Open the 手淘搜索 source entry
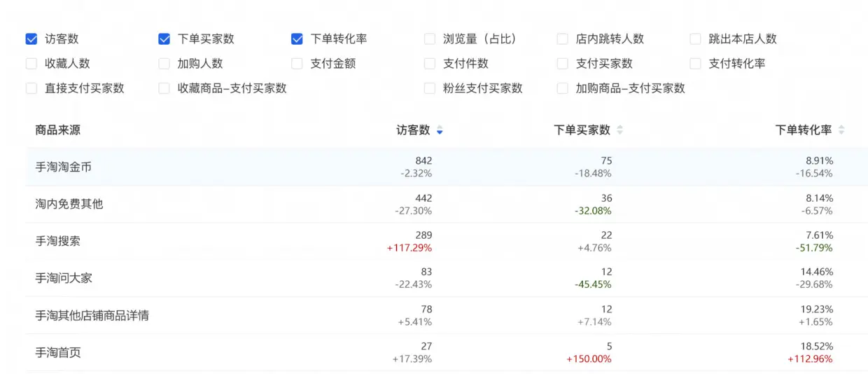Image resolution: width=868 pixels, height=374 pixels. tap(58, 241)
